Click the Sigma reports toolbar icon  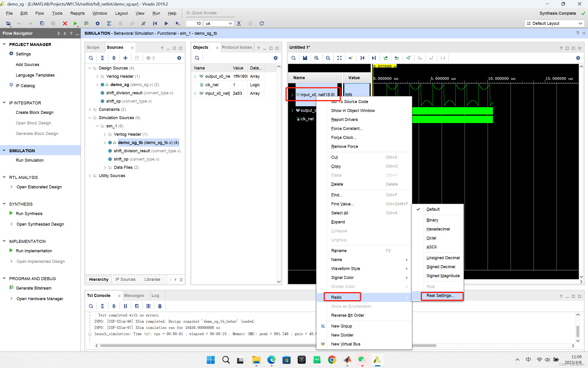click(x=109, y=23)
